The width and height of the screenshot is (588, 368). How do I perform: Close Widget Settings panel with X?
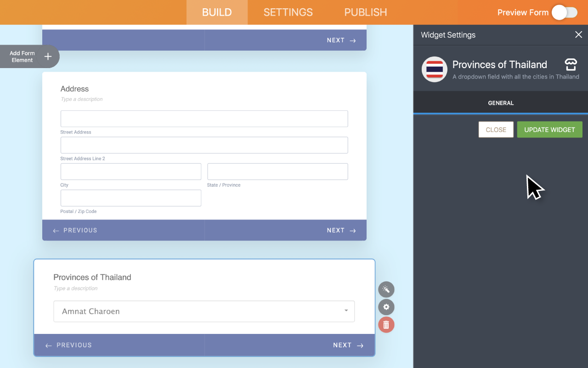click(x=578, y=35)
